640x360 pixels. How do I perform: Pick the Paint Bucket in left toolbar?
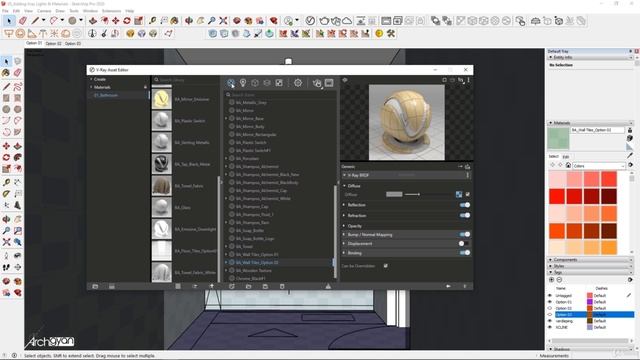(6, 73)
